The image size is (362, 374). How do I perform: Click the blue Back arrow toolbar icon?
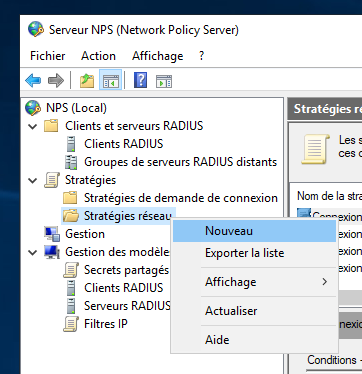coord(33,81)
